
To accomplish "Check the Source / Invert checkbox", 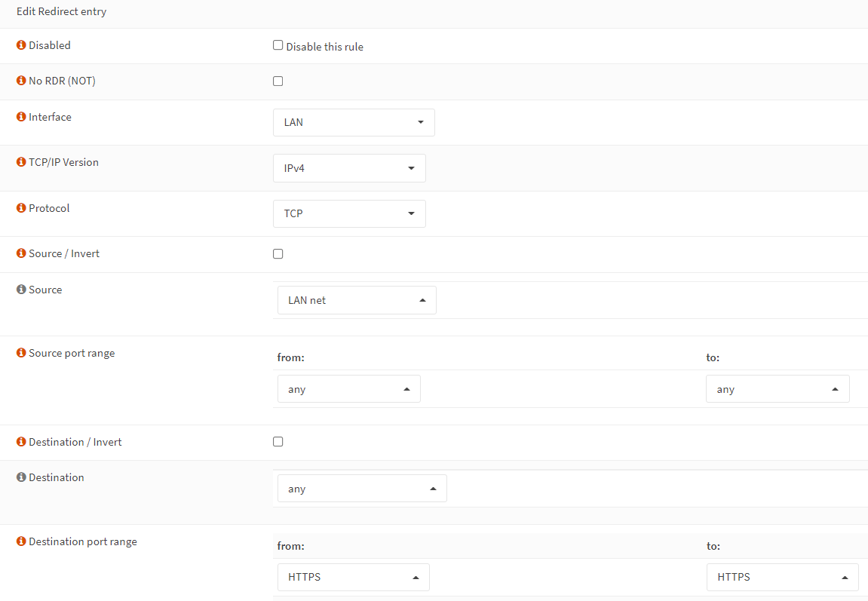I will (x=278, y=254).
